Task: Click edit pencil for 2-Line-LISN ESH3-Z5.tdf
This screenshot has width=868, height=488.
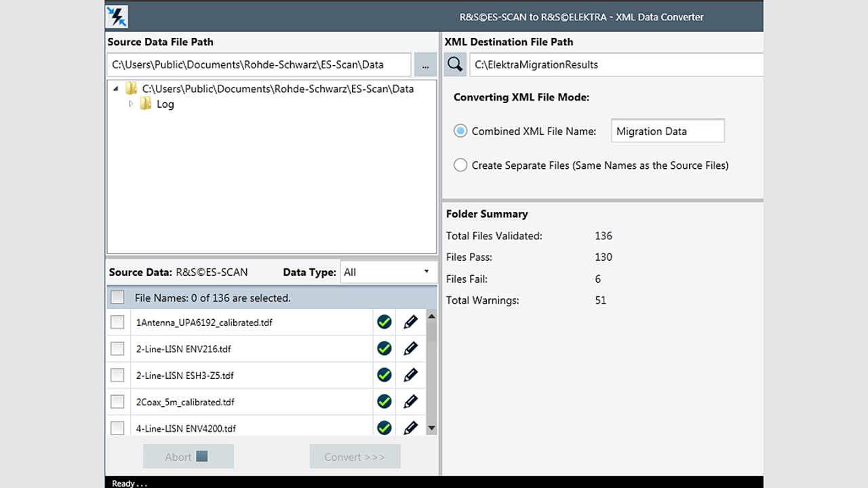Action: pyautogui.click(x=410, y=375)
